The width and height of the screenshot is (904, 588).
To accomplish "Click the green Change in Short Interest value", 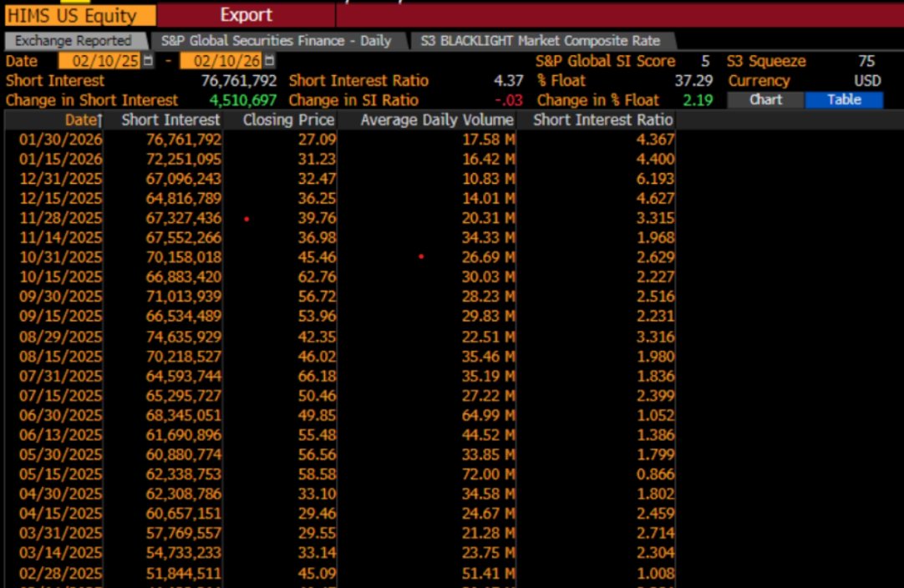I will (x=242, y=99).
